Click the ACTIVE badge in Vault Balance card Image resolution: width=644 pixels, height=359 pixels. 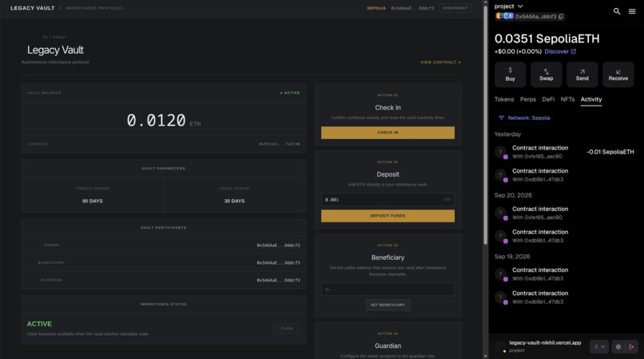(x=290, y=93)
